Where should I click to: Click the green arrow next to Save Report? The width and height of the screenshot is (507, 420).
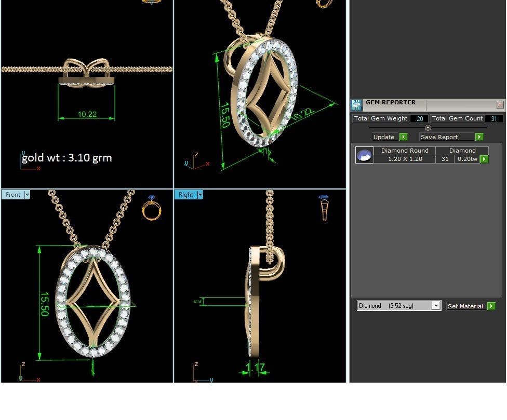click(479, 137)
